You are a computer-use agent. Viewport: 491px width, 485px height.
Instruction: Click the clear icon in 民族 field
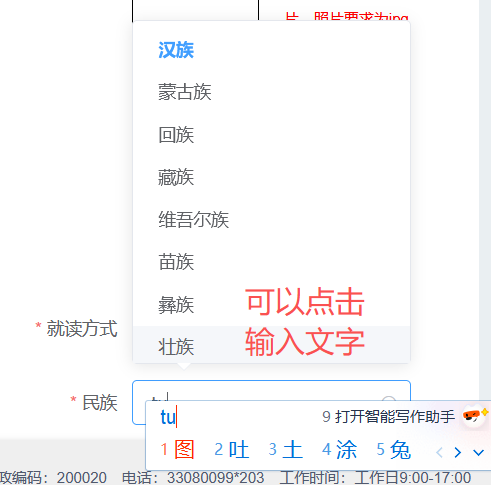389,399
